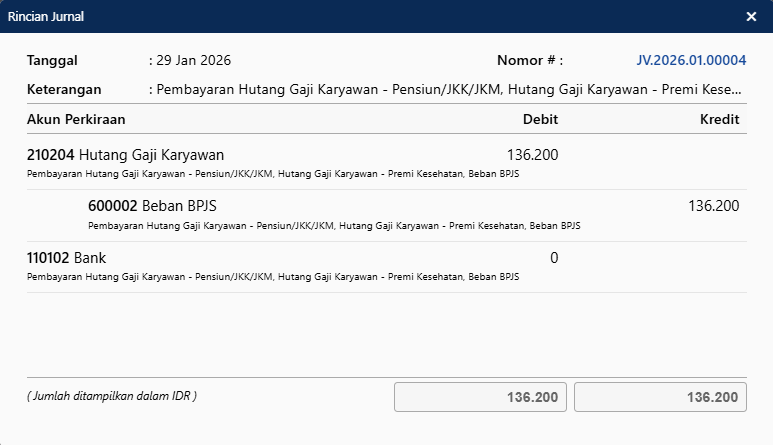Click the Debit column header
This screenshot has width=773, height=445.
pos(540,120)
